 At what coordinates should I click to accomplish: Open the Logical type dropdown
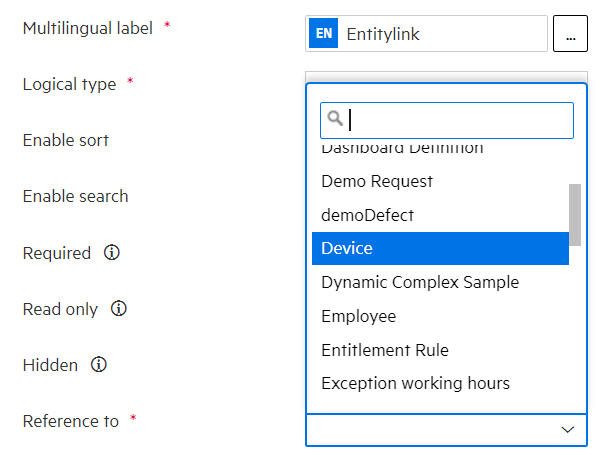447,77
